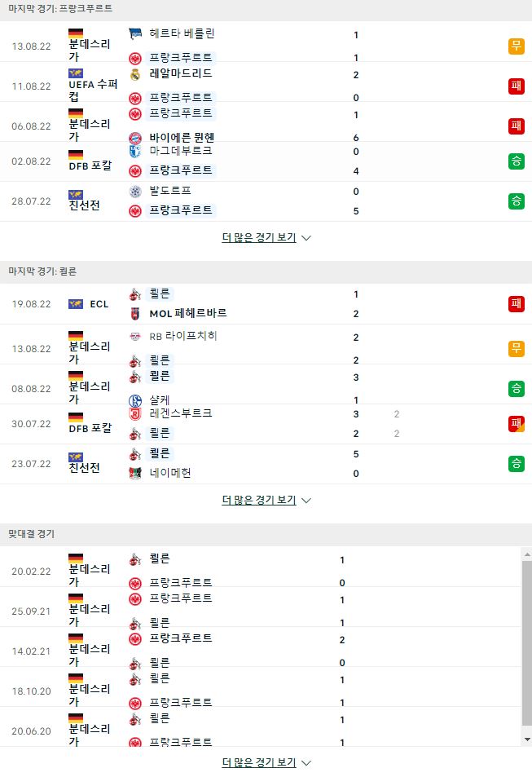This screenshot has width=532, height=777.
Task: Click the Hertha Berlin team logo
Action: [x=135, y=33]
